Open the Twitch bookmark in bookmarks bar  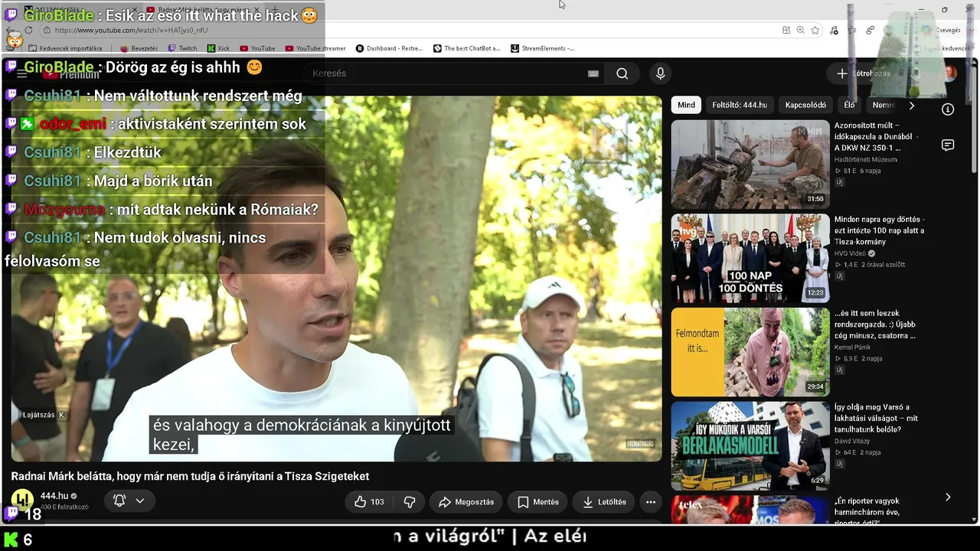pyautogui.click(x=183, y=48)
